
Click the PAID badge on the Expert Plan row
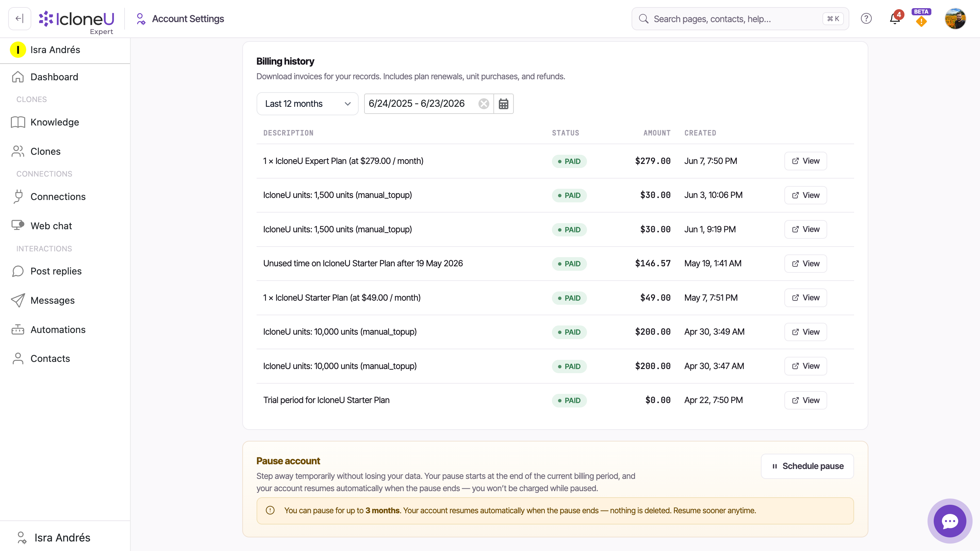(x=569, y=161)
